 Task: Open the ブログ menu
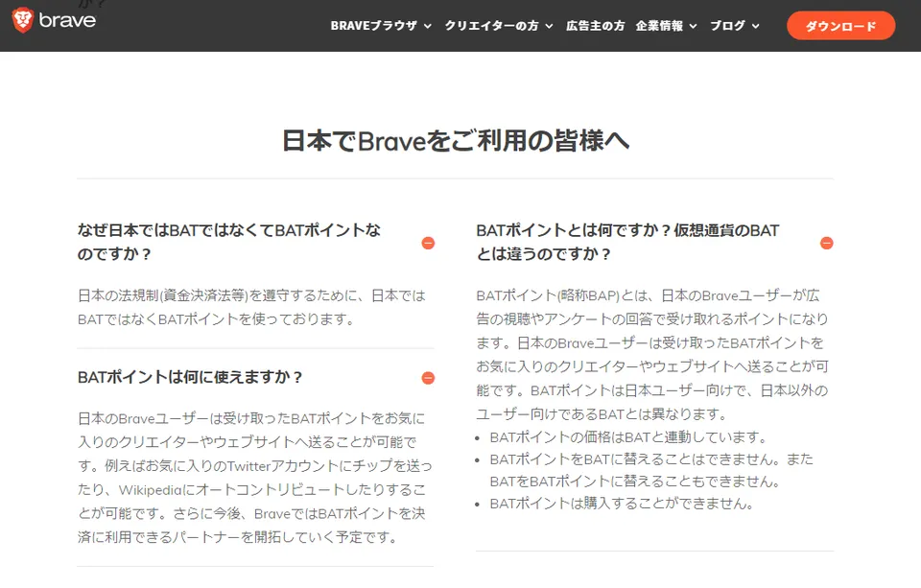[727, 26]
